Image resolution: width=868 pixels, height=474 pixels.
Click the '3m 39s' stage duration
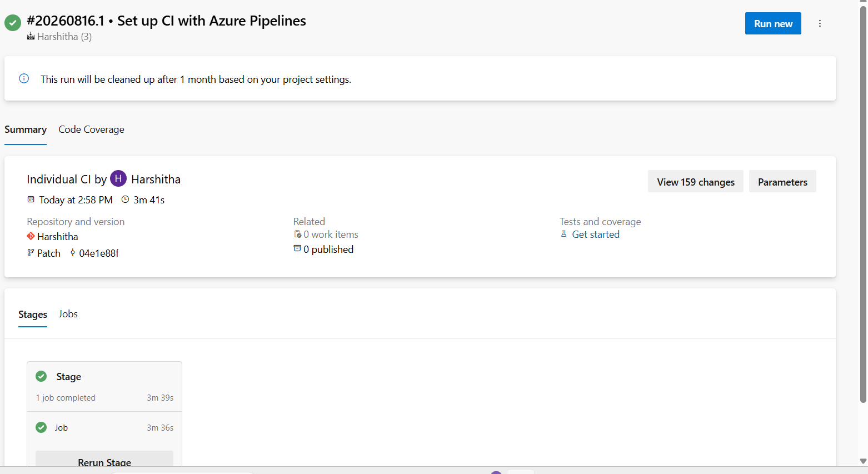click(x=160, y=398)
